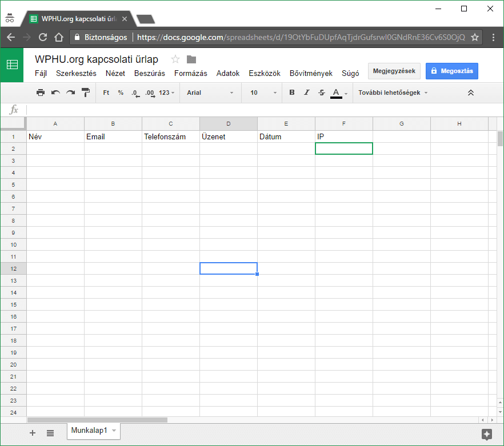Viewport: 504px width, 446px height.
Task: Click the Megosztás share button
Action: tap(451, 71)
